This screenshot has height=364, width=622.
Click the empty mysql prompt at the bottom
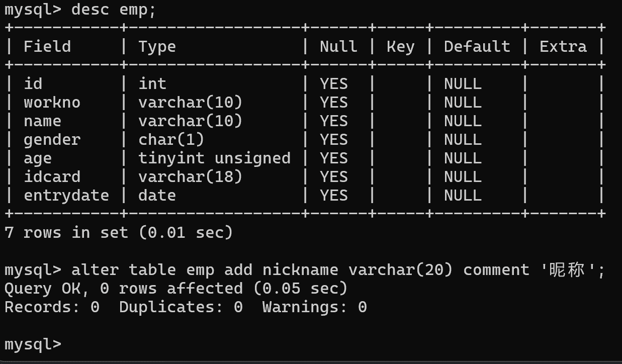pos(33,344)
